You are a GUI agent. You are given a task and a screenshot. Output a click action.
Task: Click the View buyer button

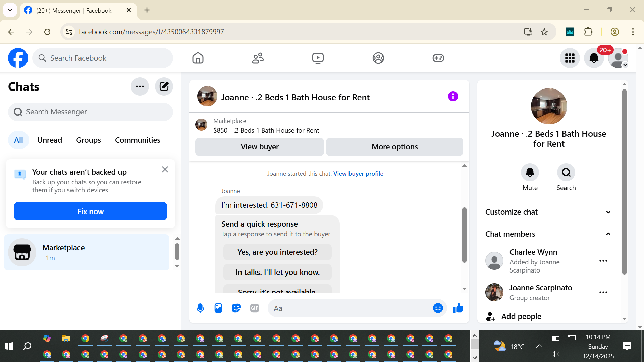click(x=260, y=147)
